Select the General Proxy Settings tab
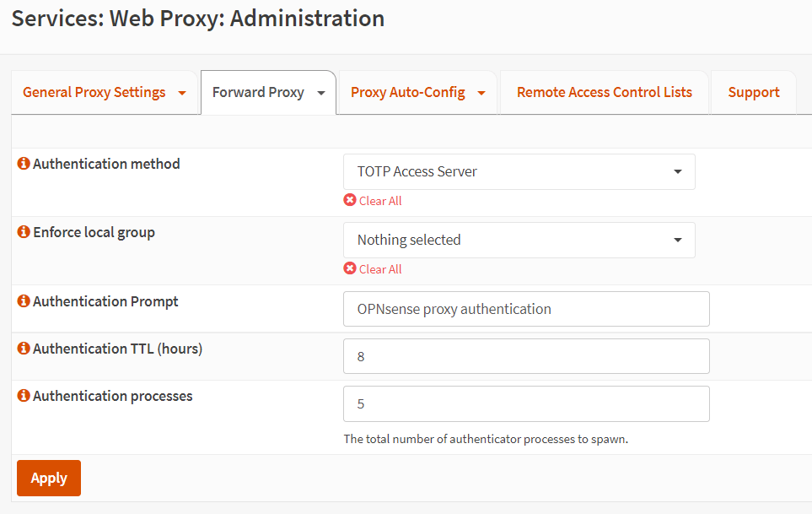Viewport: 812px width, 514px height. [94, 92]
